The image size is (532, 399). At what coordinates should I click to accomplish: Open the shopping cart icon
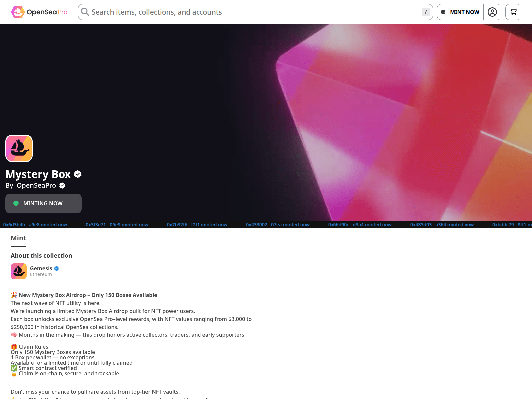[x=513, y=12]
